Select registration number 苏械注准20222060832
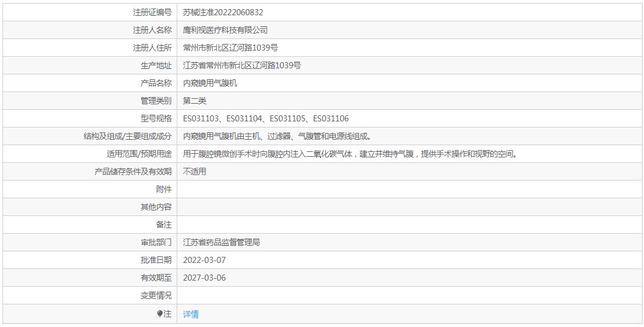The width and height of the screenshot is (644, 327). coord(223,12)
